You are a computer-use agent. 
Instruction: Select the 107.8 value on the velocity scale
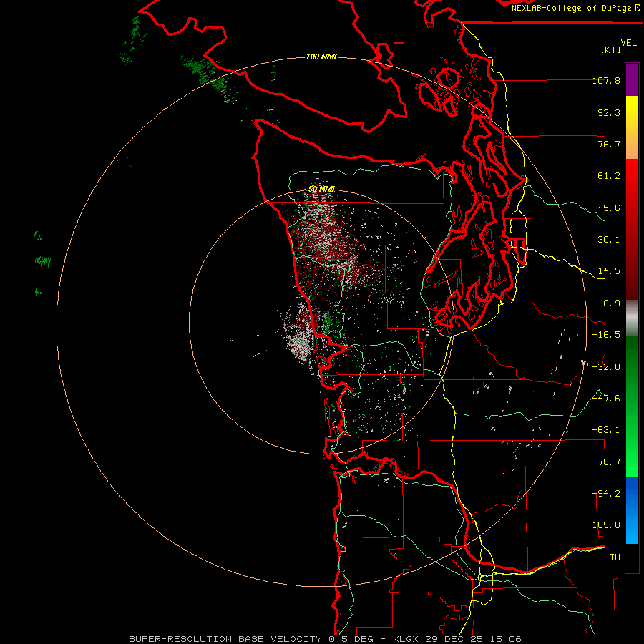point(606,80)
